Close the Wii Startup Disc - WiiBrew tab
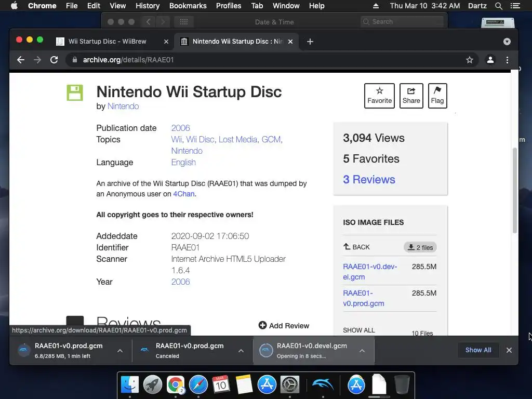Viewport: 532px width, 399px height. [166, 42]
